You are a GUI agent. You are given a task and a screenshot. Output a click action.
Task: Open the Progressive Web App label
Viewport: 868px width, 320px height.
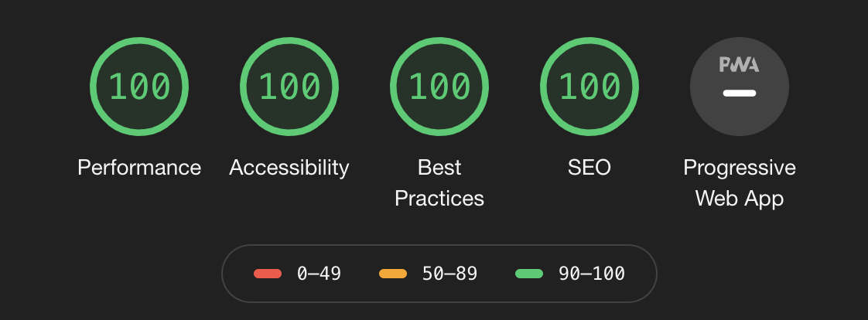pos(739,183)
